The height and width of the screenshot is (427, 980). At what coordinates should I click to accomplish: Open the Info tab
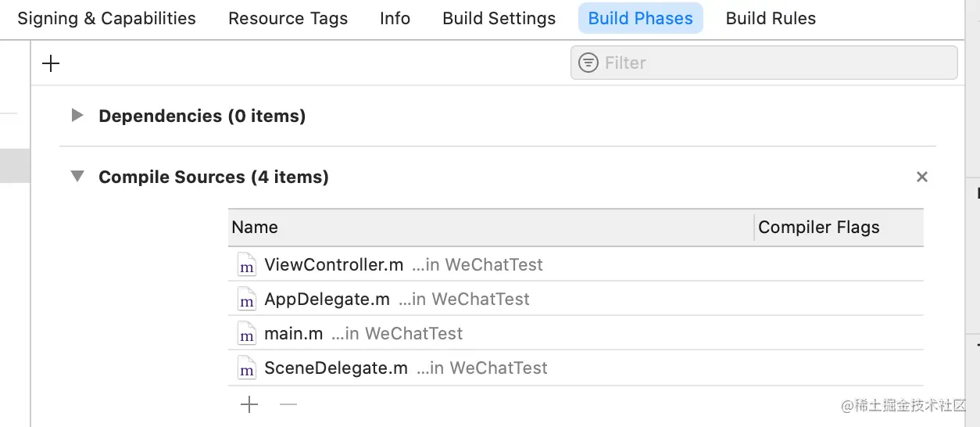pos(395,19)
